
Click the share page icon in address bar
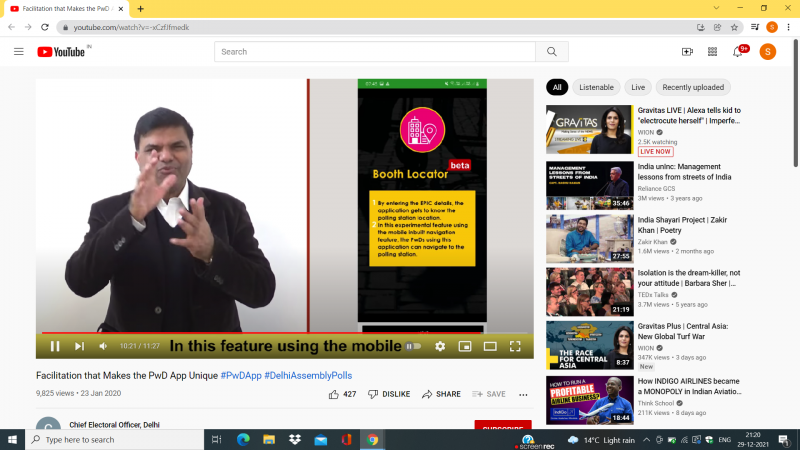coord(717,27)
